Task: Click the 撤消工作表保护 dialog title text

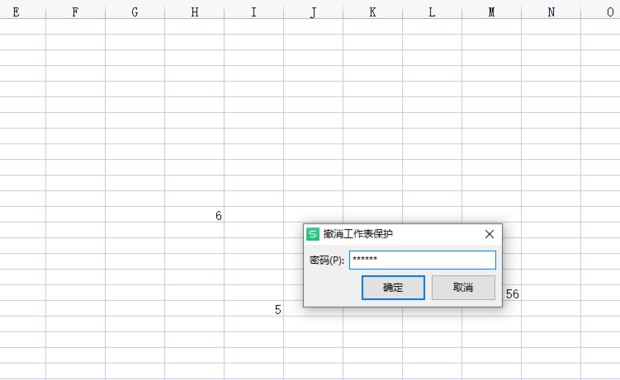Action: pyautogui.click(x=358, y=234)
